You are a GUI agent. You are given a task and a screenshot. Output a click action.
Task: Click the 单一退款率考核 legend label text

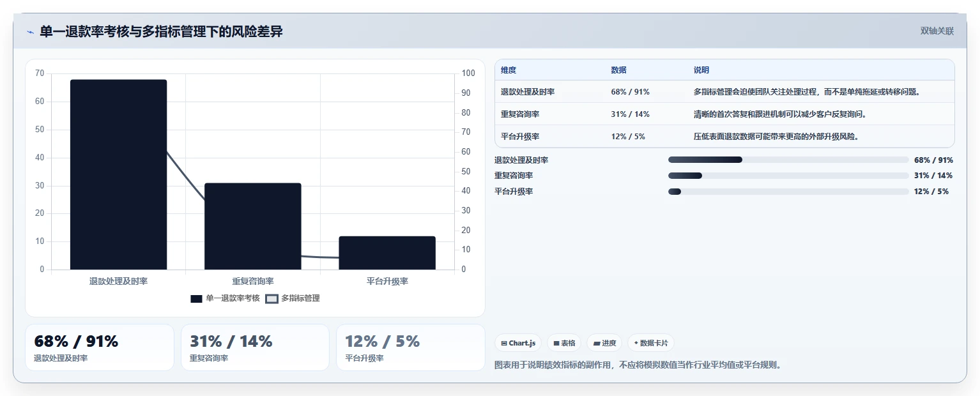pyautogui.click(x=233, y=298)
